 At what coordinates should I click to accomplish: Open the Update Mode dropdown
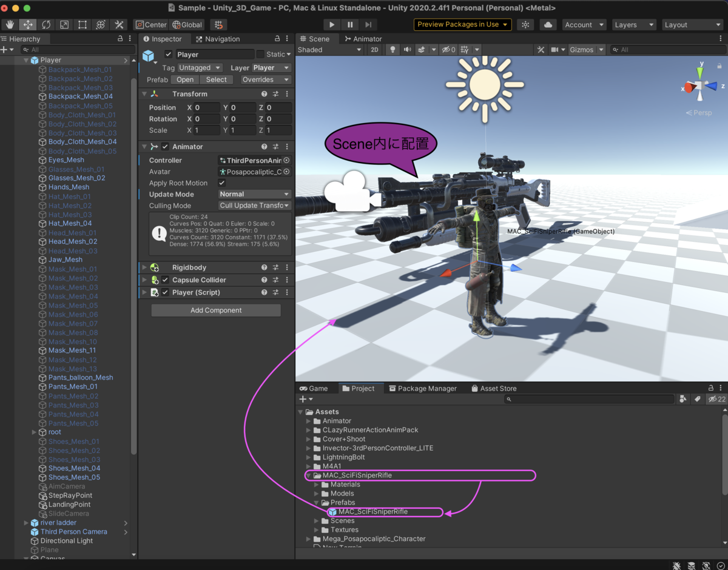pos(255,195)
